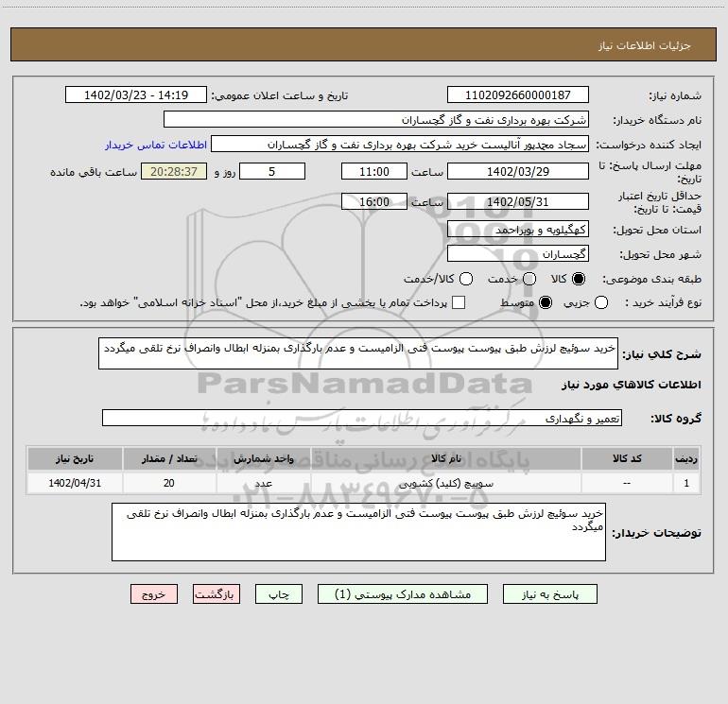The height and width of the screenshot is (704, 728).
Task: Click the بازگشت back button
Action: click(217, 594)
